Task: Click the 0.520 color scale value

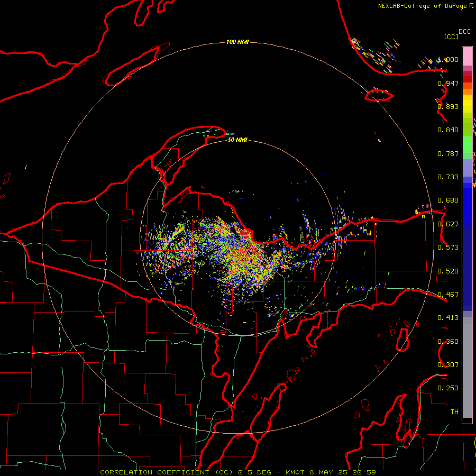Action: click(x=448, y=271)
